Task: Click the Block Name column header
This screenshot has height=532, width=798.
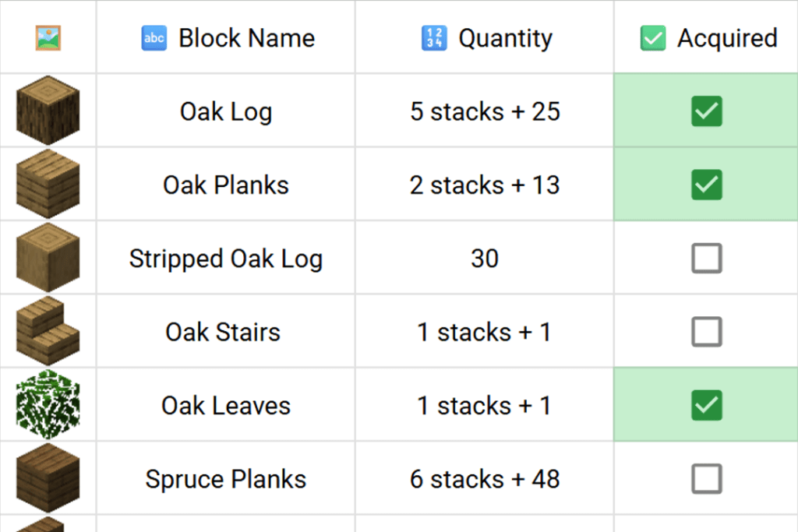Action: click(246, 37)
